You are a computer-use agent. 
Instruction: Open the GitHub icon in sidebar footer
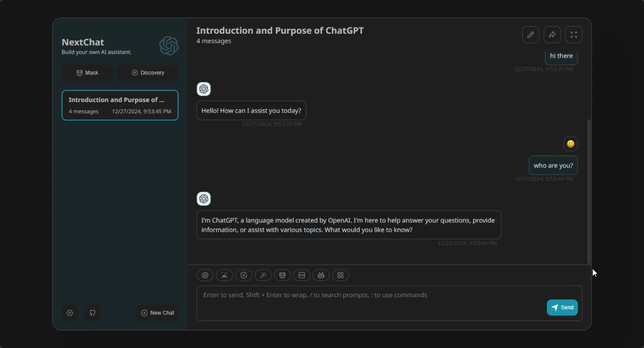pos(93,313)
